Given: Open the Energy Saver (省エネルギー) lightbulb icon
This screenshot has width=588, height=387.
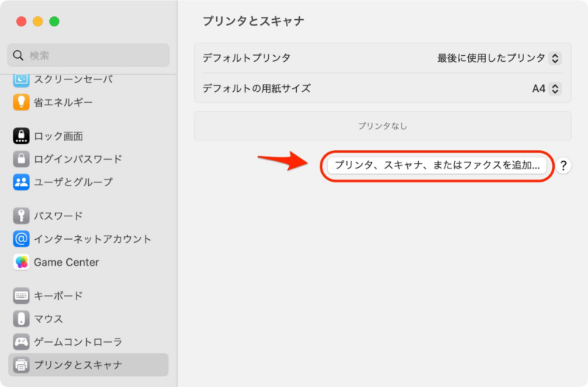Looking at the screenshot, I should 21,102.
